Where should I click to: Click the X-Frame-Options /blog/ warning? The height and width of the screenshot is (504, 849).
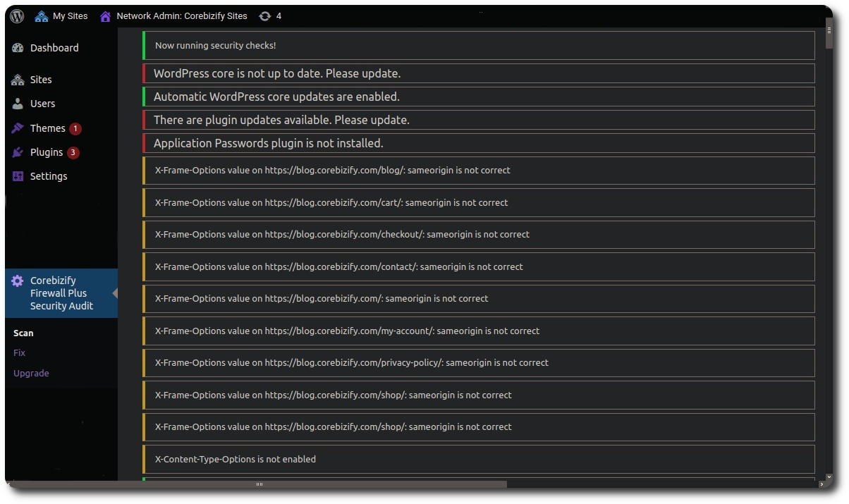pos(479,171)
